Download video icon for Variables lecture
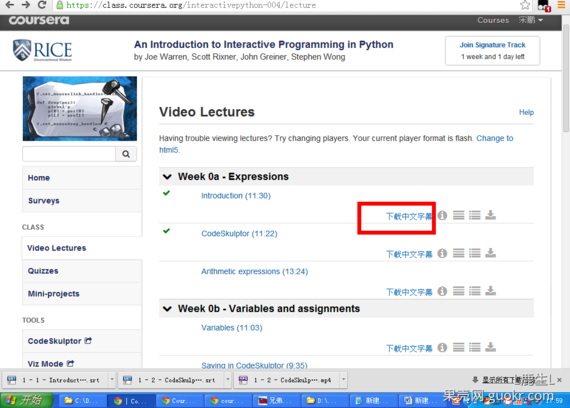Image resolution: width=570 pixels, height=408 pixels. pos(490,347)
